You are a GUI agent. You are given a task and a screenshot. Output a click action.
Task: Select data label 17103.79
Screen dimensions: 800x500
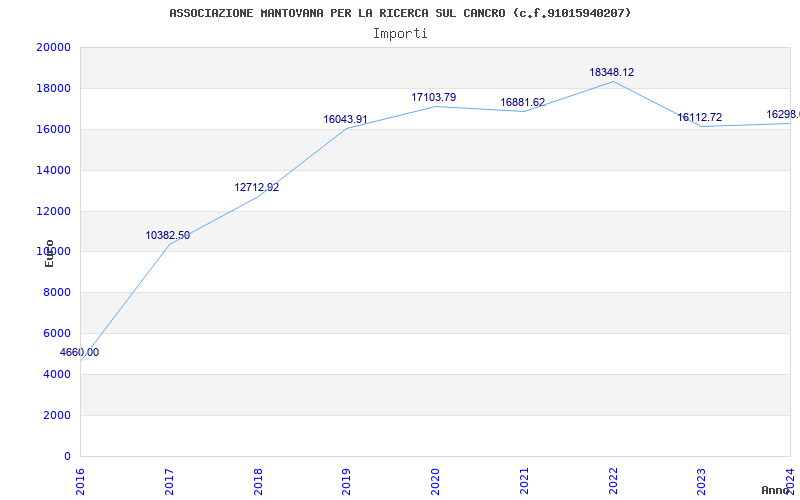tap(434, 97)
